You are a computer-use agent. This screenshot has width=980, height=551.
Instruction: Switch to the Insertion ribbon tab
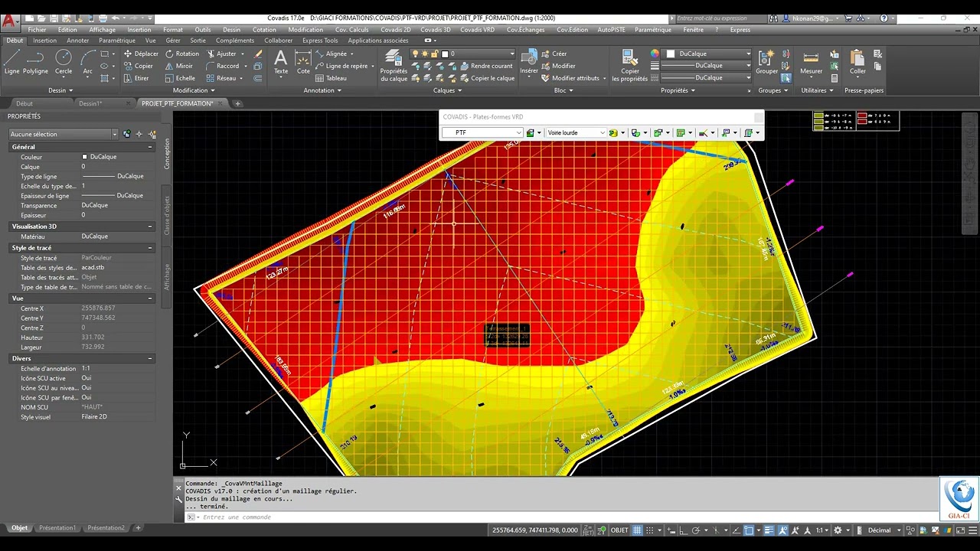pyautogui.click(x=44, y=41)
